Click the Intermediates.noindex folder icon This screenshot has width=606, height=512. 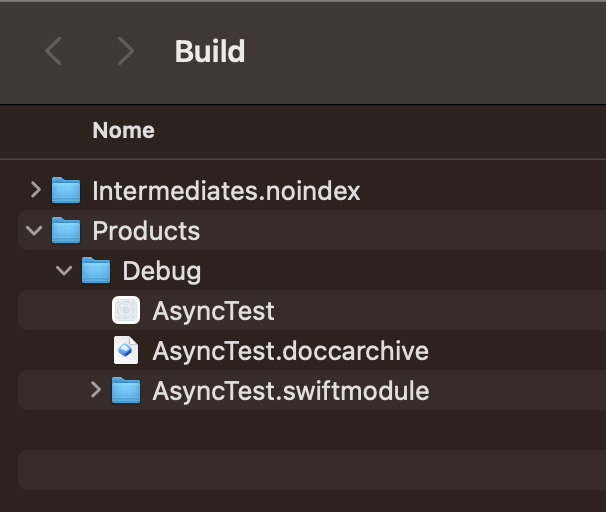tap(66, 190)
